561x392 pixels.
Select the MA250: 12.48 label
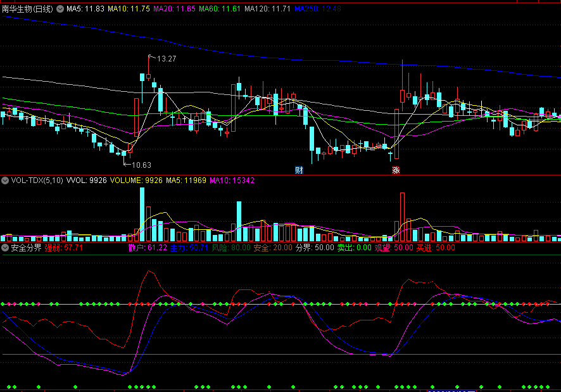coord(318,9)
